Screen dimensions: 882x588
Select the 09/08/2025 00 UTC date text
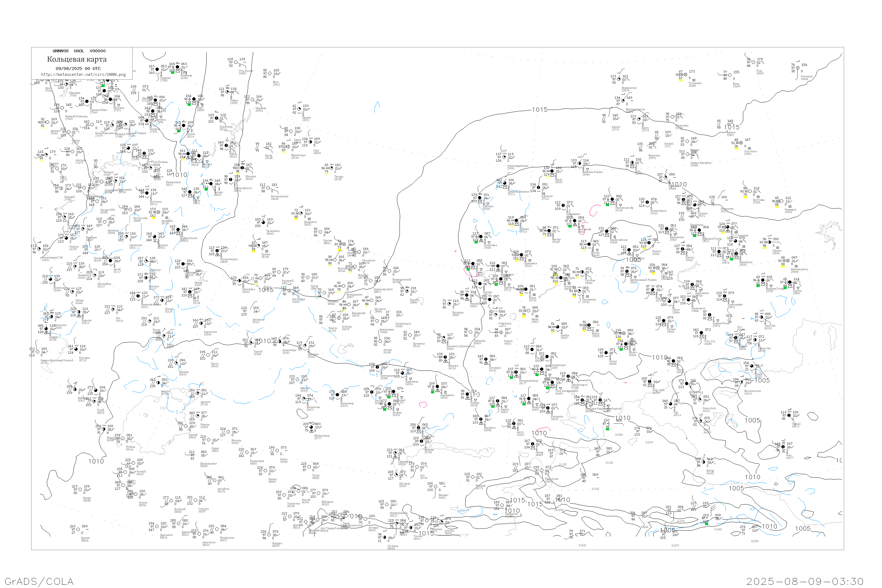point(78,69)
